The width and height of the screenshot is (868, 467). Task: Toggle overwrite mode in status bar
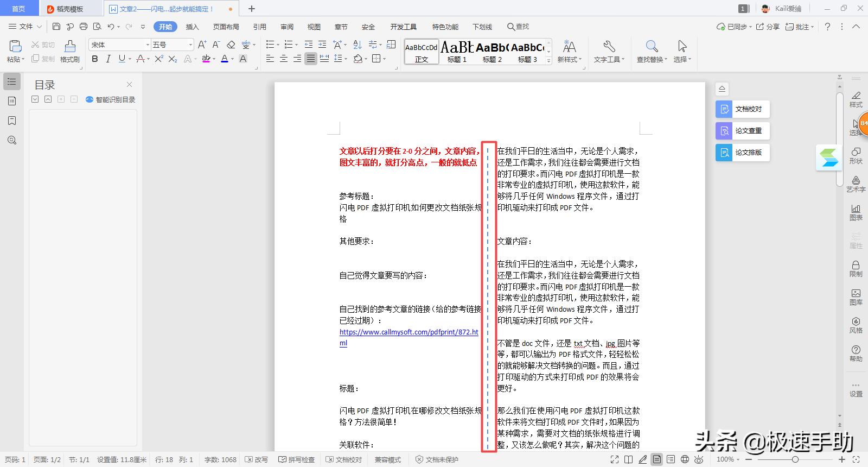tap(257, 459)
